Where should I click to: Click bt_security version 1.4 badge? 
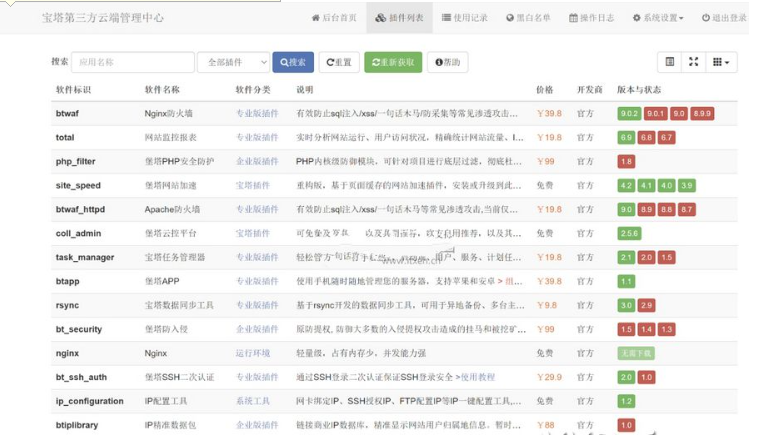[647, 329]
